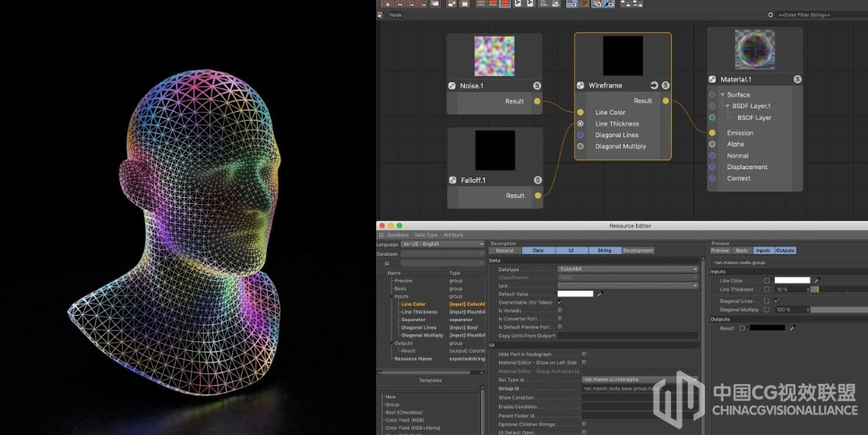Screen dimensions: 868x435
Task: Collapse the Inputs group in resource tree
Action: tap(391, 296)
